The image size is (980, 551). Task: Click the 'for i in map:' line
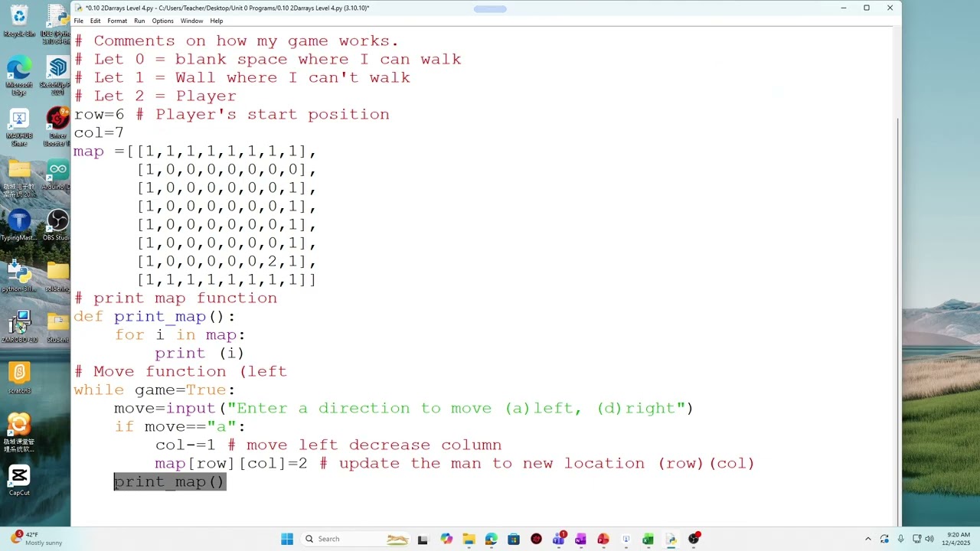pos(180,334)
